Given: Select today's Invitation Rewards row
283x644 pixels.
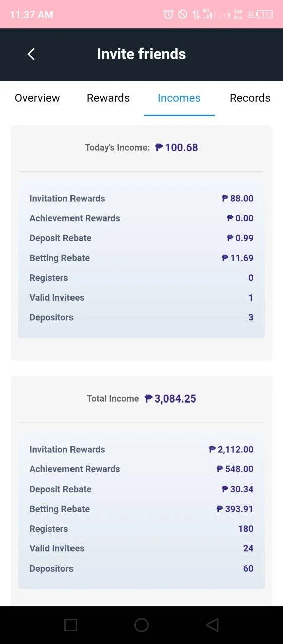Looking at the screenshot, I should pos(141,198).
